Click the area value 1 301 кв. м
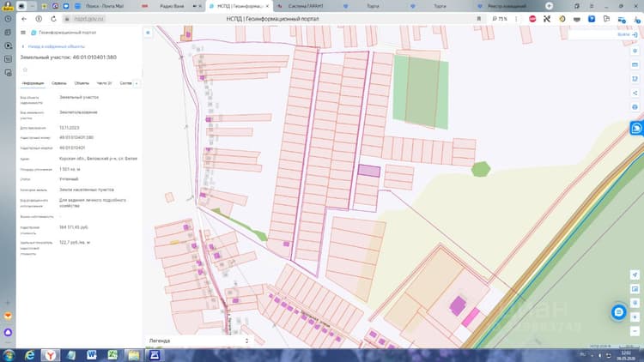Screen dimensions: 644x362 (x=70, y=169)
